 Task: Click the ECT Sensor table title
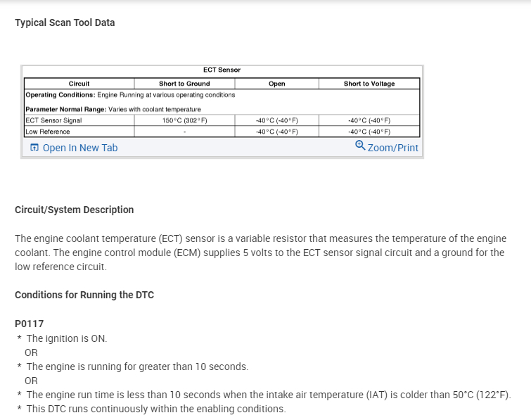pos(222,70)
